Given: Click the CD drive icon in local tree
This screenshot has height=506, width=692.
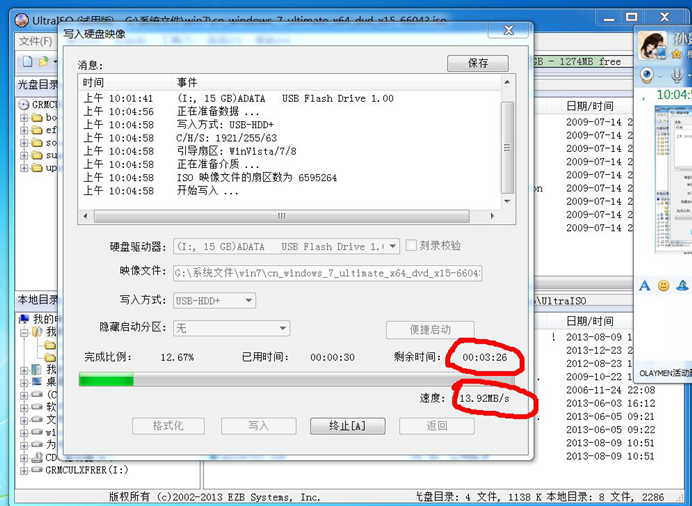Looking at the screenshot, I should coord(38,457).
